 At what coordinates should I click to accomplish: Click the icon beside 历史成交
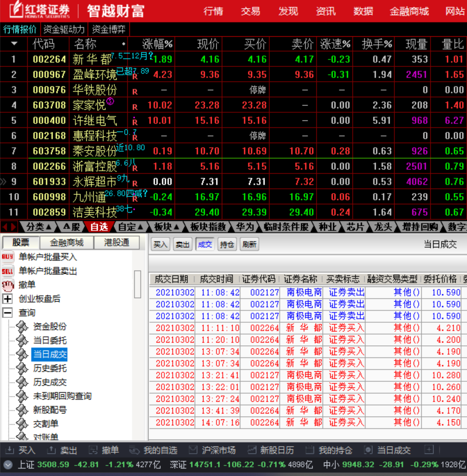(x=22, y=382)
